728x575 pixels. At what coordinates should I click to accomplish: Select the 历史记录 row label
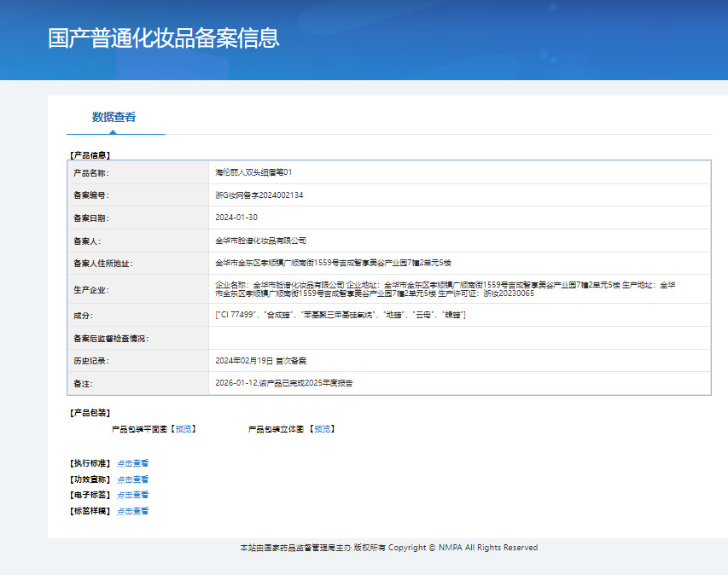(91, 361)
